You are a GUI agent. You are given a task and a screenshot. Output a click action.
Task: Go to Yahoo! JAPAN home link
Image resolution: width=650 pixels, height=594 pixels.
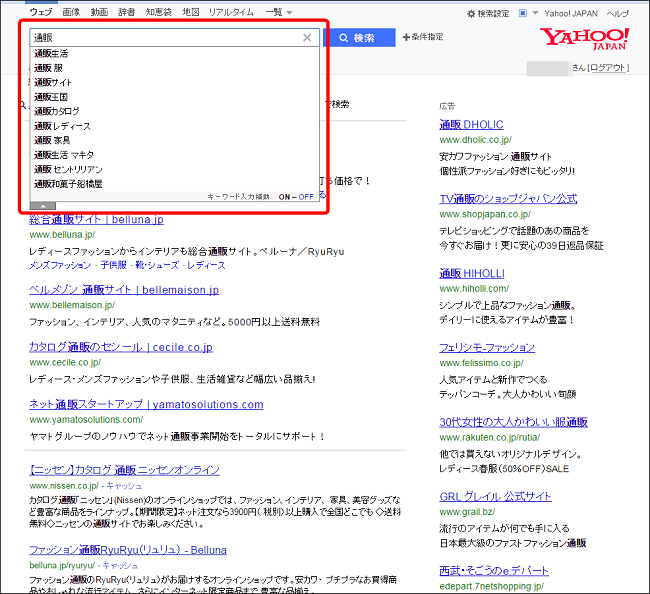[x=571, y=14]
